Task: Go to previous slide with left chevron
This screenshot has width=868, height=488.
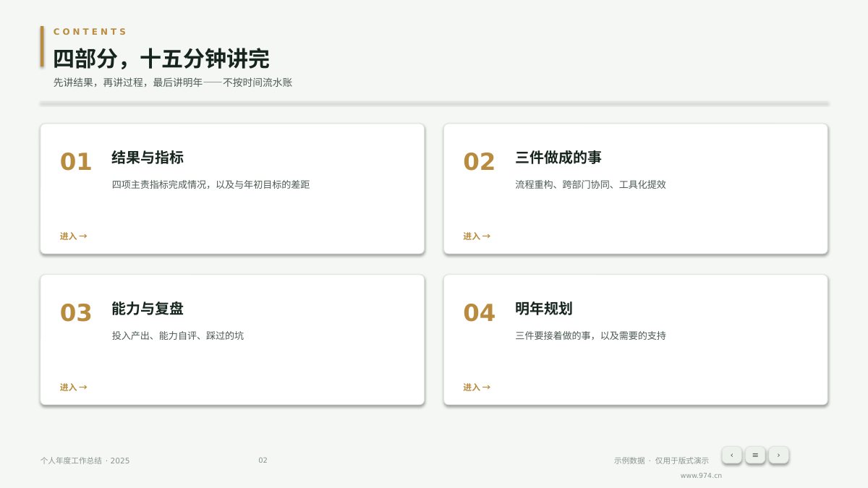Action: pyautogui.click(x=731, y=455)
